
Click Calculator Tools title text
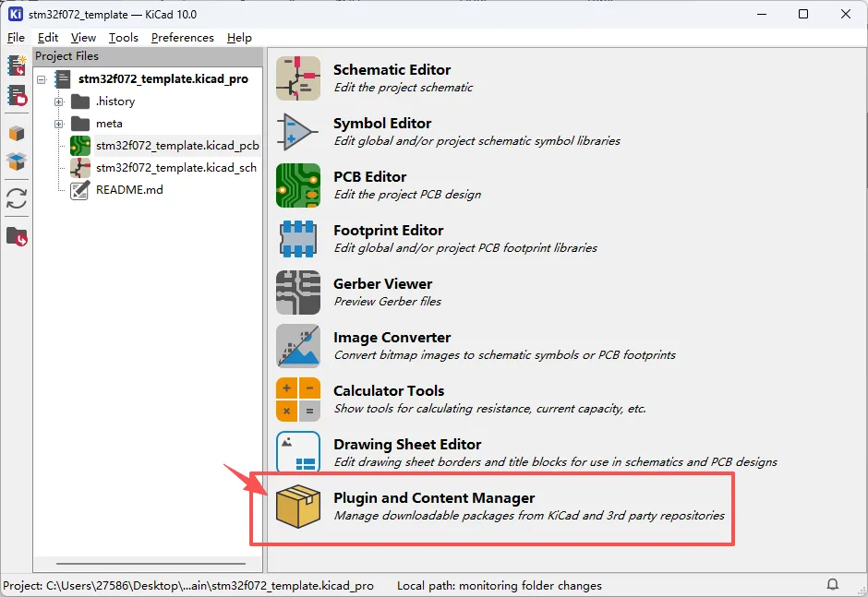[x=389, y=391]
